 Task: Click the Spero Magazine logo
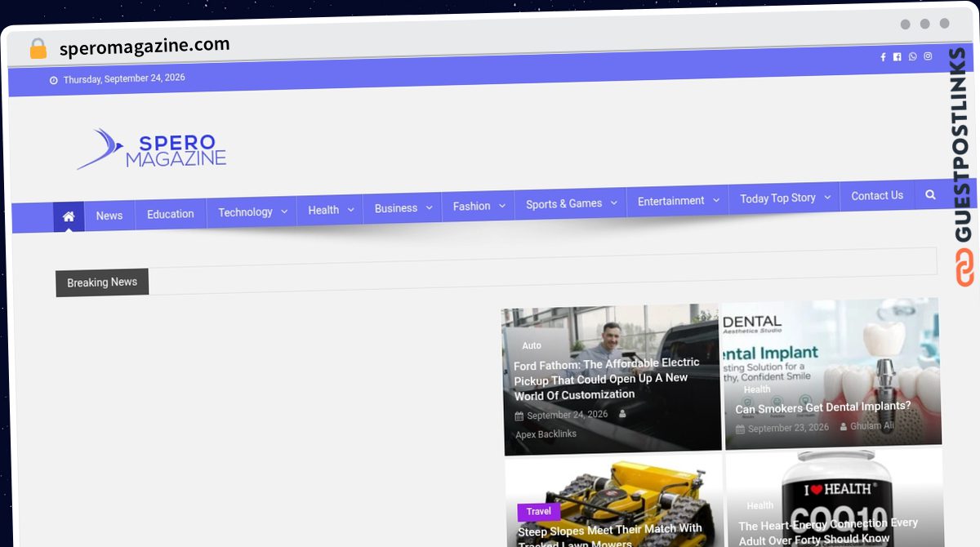[152, 149]
